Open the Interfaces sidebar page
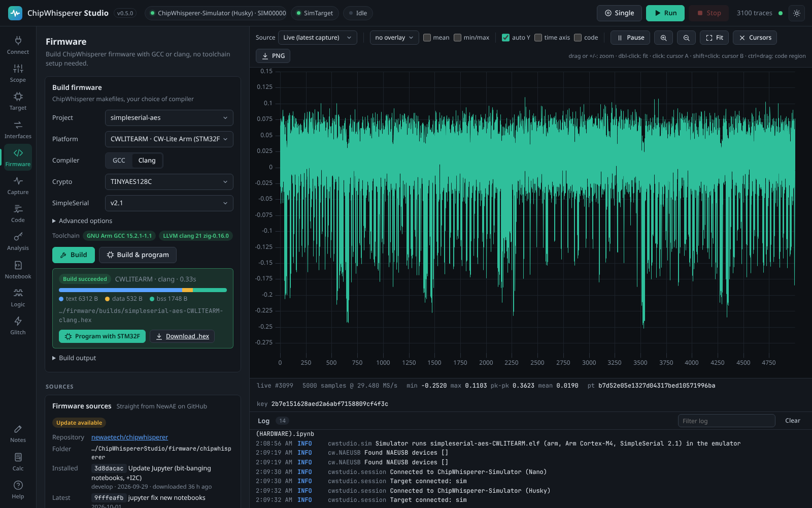The width and height of the screenshot is (812, 508). click(x=18, y=130)
